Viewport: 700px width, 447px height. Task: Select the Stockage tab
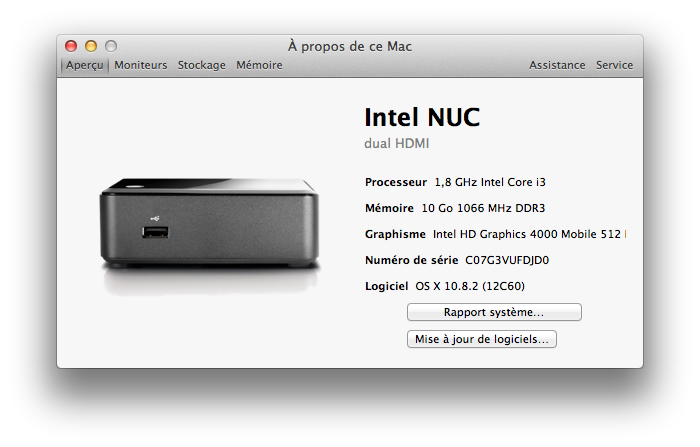[x=202, y=65]
